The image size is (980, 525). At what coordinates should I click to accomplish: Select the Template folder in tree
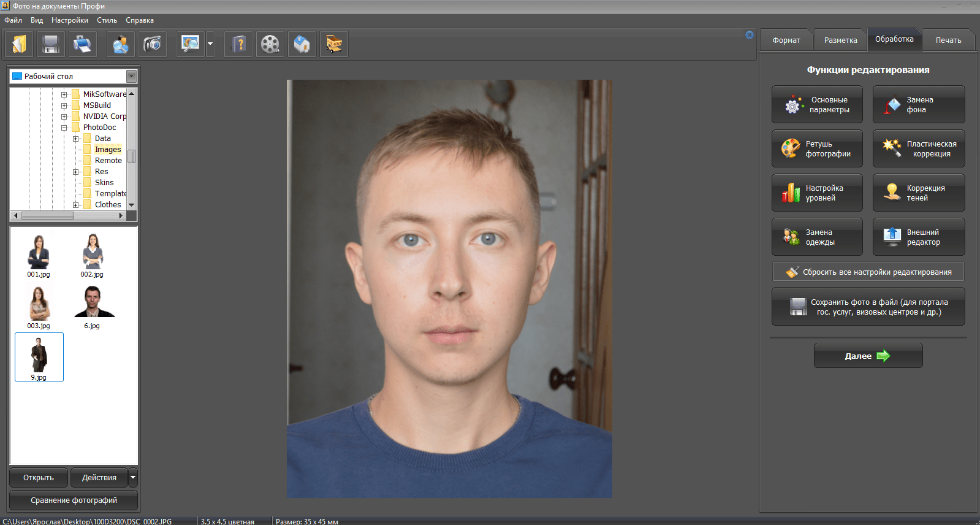pos(110,194)
